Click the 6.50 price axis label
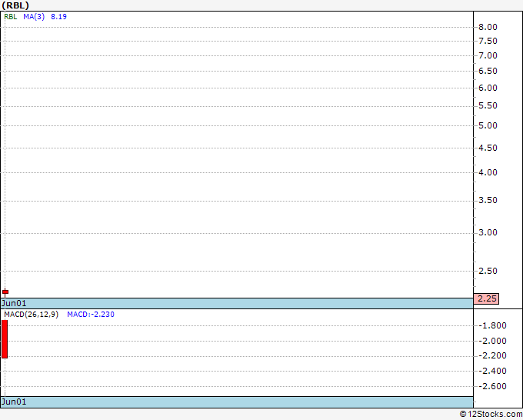 (488, 71)
